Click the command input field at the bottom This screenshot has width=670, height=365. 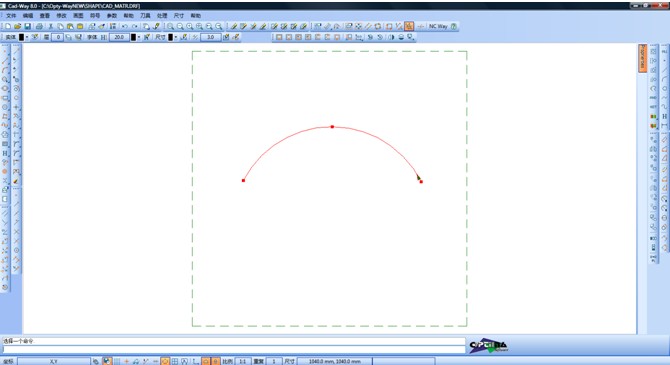click(x=234, y=349)
